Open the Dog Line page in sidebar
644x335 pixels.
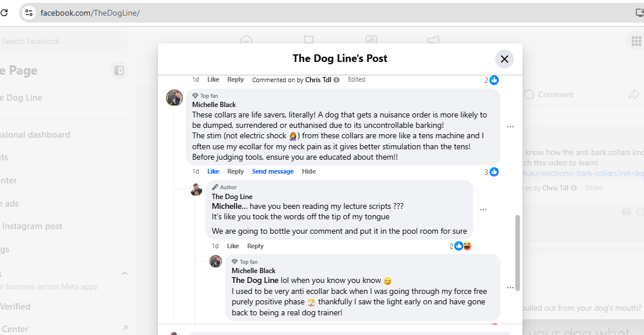coord(21,98)
